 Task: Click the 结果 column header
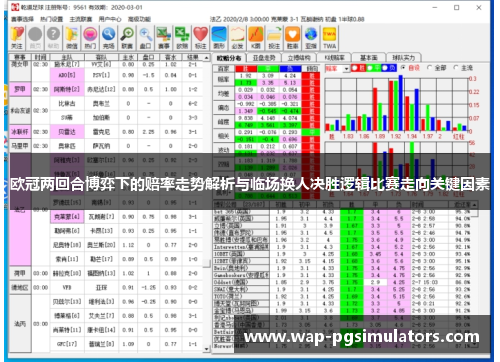[193, 57]
